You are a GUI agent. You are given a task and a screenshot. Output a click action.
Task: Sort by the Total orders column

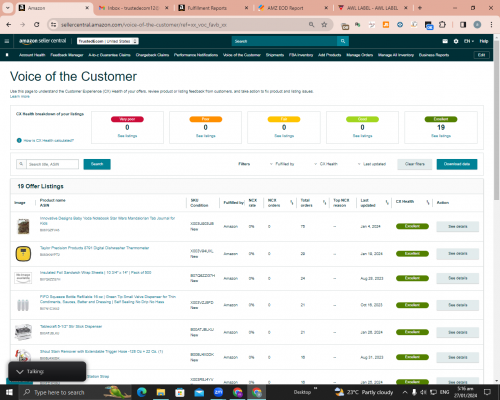[x=324, y=203]
